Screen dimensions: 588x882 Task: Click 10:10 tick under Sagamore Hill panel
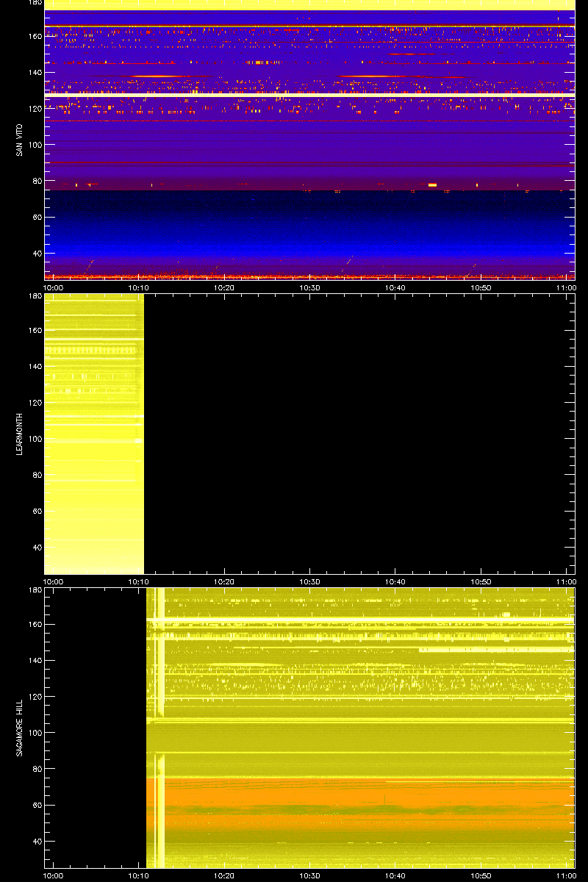(x=139, y=875)
